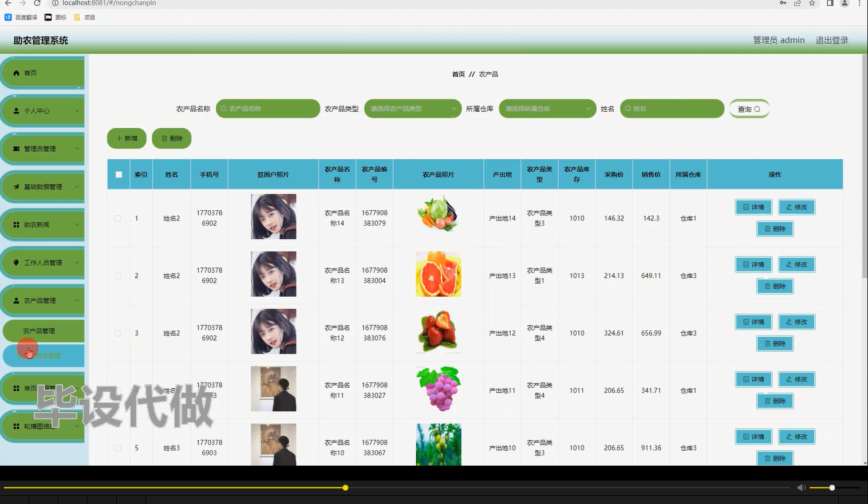This screenshot has height=504, width=868.
Task: Open the 百度翻译 bookmark
Action: point(21,17)
